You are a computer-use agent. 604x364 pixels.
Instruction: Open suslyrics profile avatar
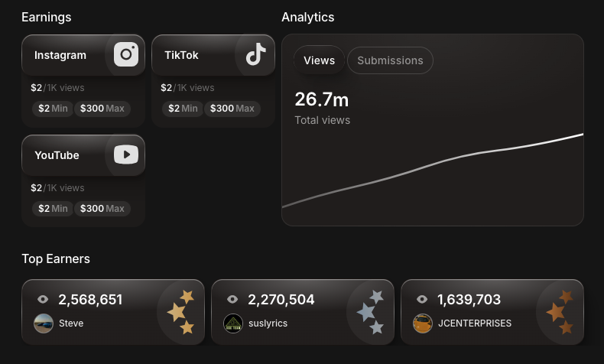[233, 323]
